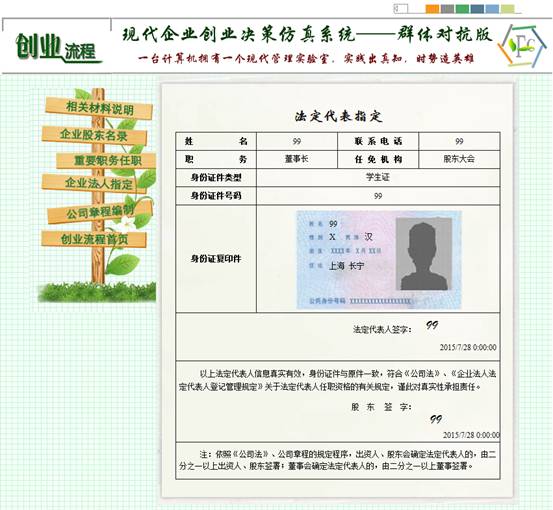
Task: Click the 姓名 value field showing 99
Action: click(x=297, y=141)
